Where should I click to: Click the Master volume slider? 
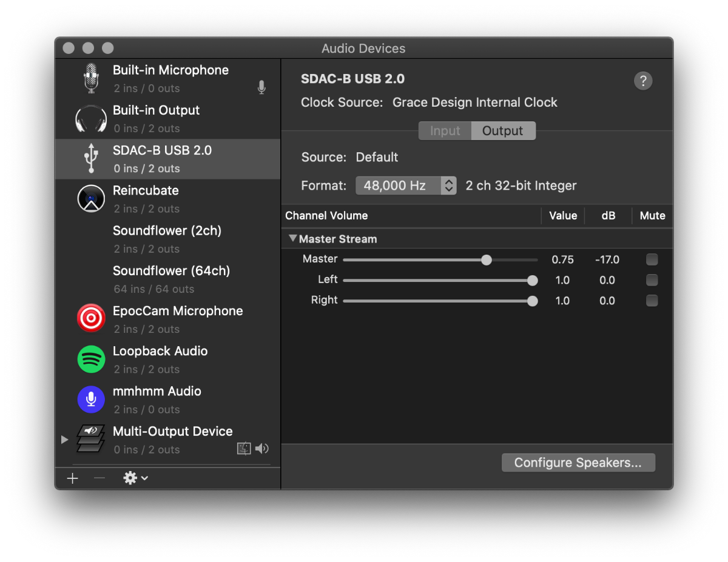440,259
